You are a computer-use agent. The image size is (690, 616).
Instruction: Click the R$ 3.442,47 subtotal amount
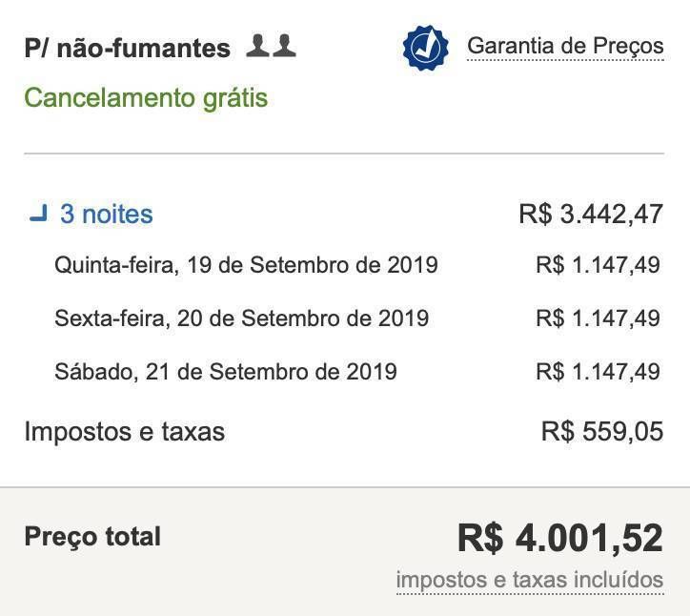pyautogui.click(x=591, y=214)
